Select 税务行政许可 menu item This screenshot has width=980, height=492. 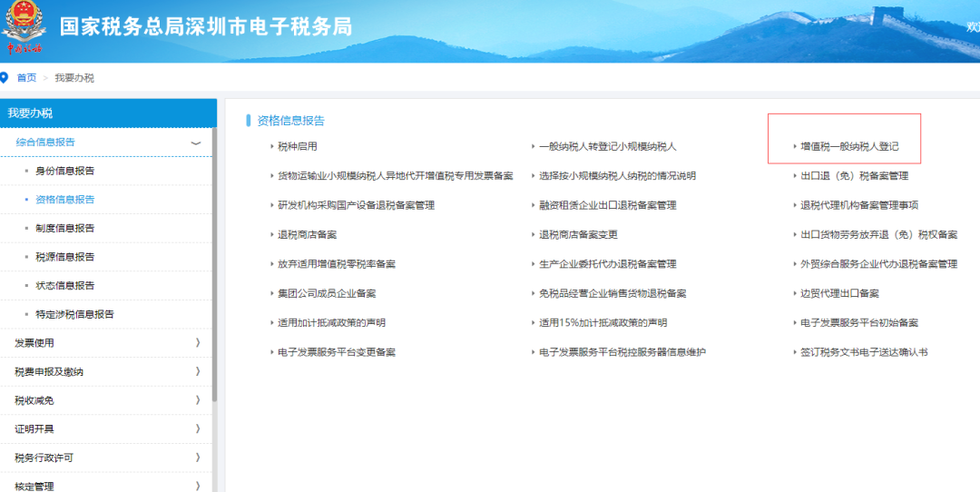[44, 458]
